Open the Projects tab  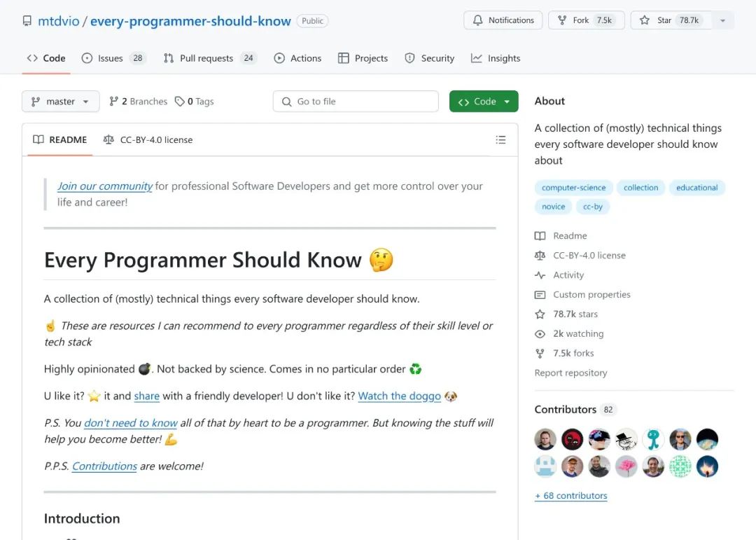click(363, 58)
